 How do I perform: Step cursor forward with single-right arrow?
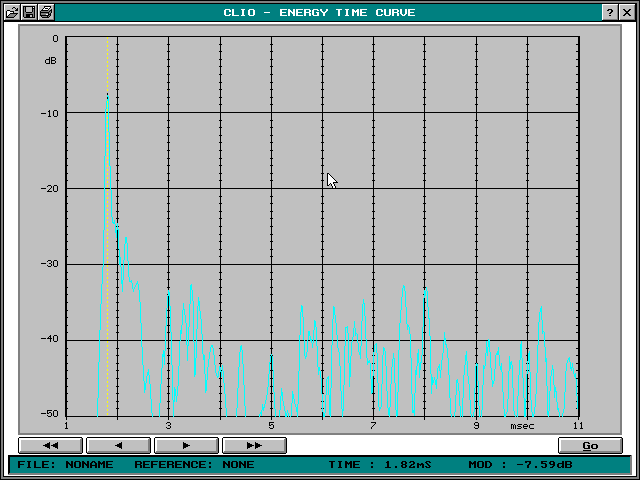pyautogui.click(x=186, y=445)
